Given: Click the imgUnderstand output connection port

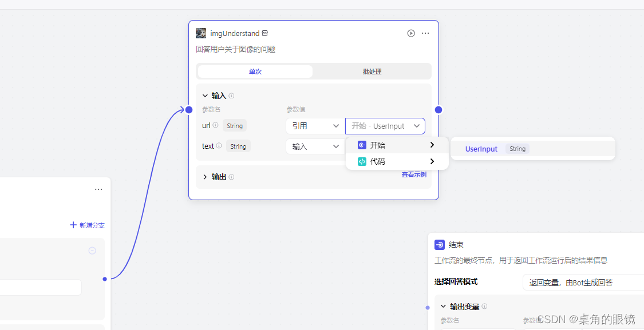Looking at the screenshot, I should (x=438, y=110).
